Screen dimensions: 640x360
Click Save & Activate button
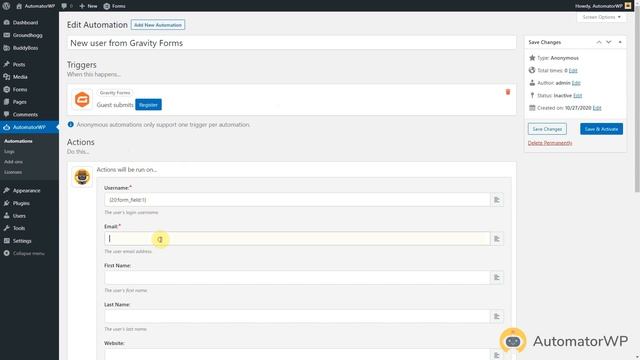click(601, 129)
